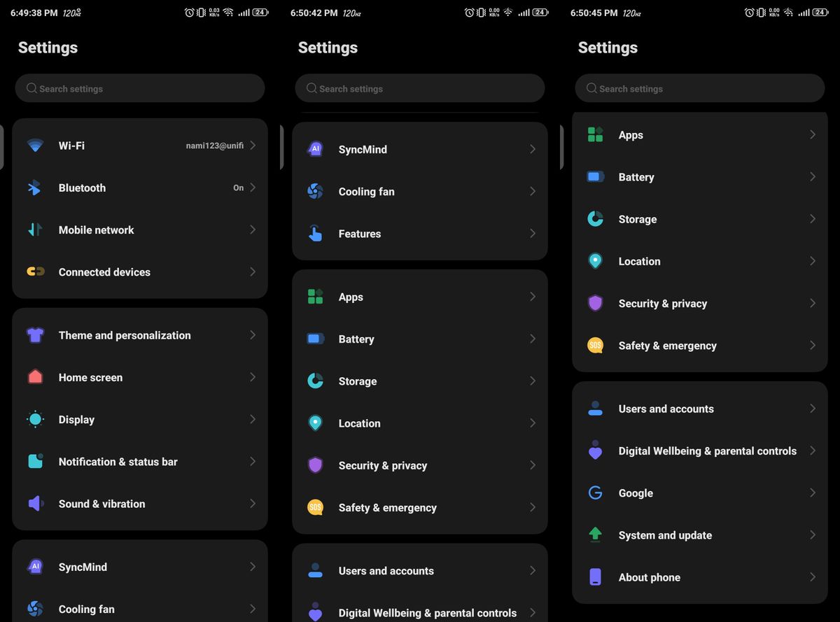Viewport: 840px width, 622px height.
Task: Select the Home screen house icon
Action: 35,377
